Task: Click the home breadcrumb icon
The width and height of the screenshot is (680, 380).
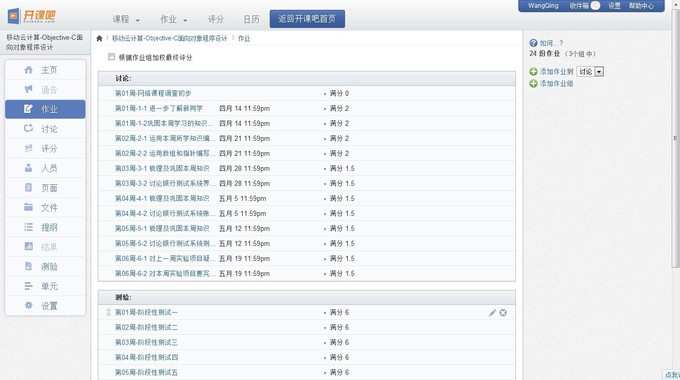Action: [x=99, y=39]
